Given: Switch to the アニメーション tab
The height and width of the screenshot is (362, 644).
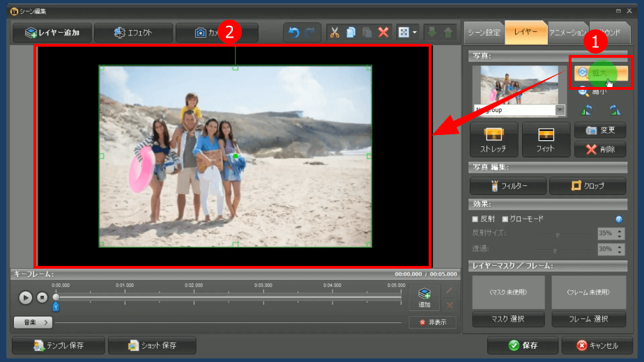Looking at the screenshot, I should (566, 33).
